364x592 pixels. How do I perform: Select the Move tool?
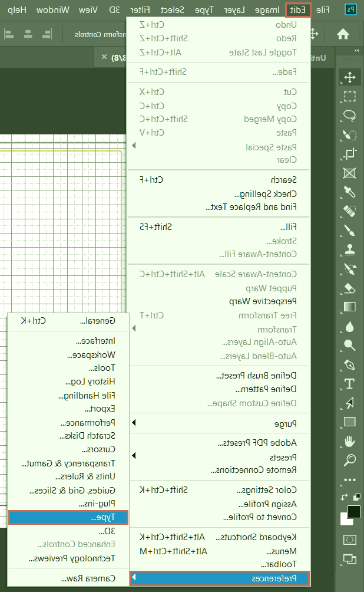coord(349,77)
